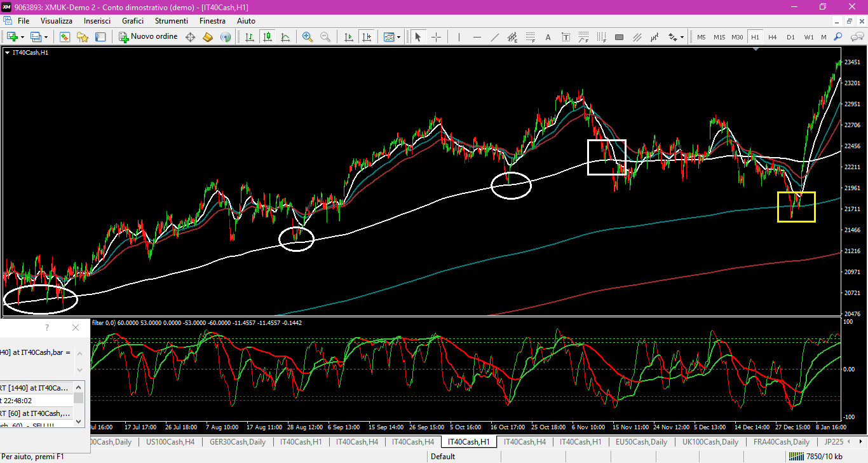Image resolution: width=868 pixels, height=463 pixels.
Task: Open the New Chart tool
Action: click(12, 37)
